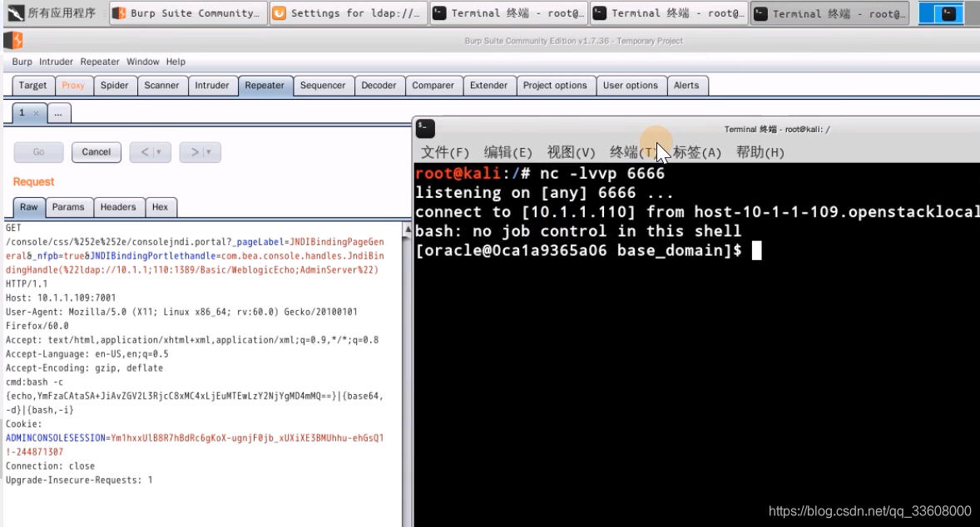Switch to the Proxy tab
The width and height of the screenshot is (980, 527).
click(73, 86)
